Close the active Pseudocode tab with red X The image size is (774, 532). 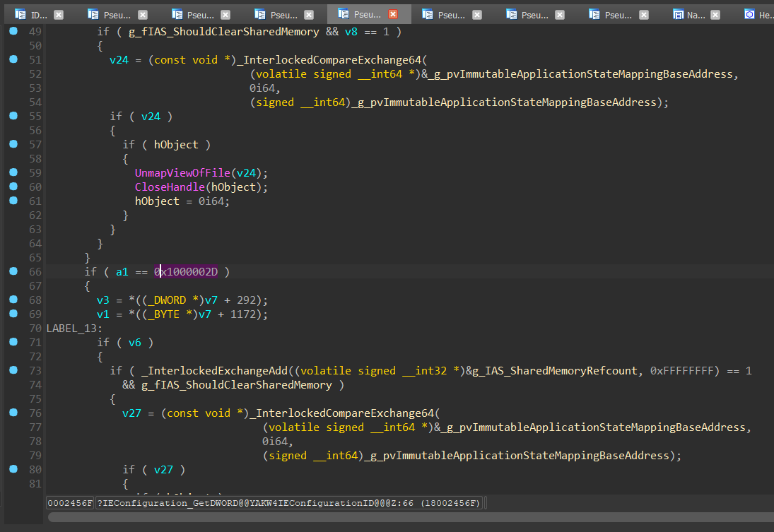(x=393, y=14)
